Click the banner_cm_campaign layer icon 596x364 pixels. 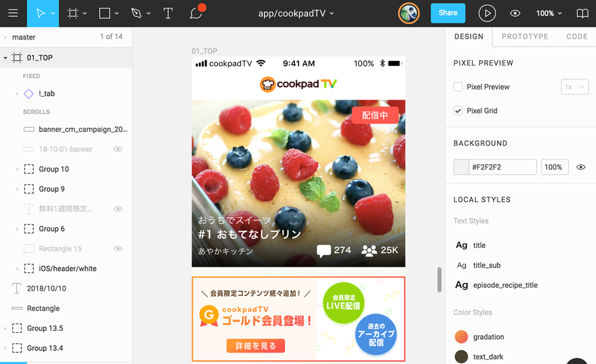(29, 130)
